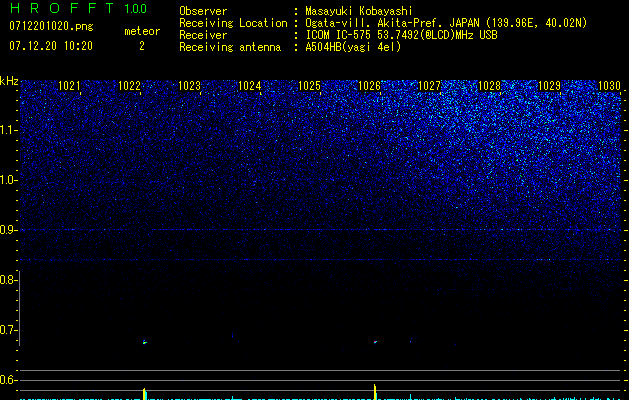Click the 1024 time marker

[x=250, y=86]
